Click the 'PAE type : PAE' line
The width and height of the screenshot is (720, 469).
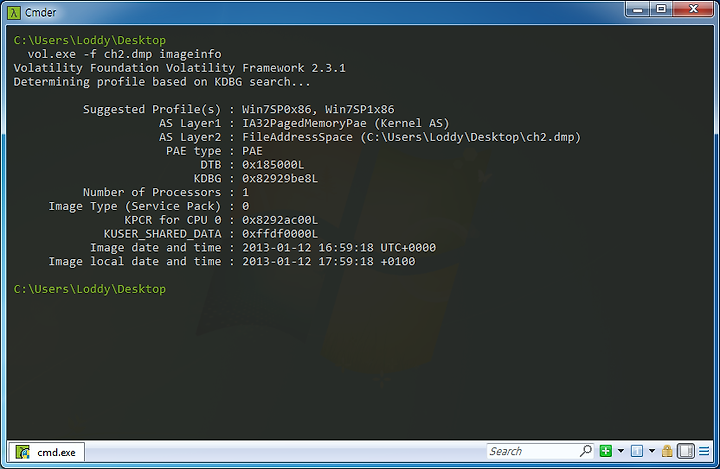tap(214, 151)
